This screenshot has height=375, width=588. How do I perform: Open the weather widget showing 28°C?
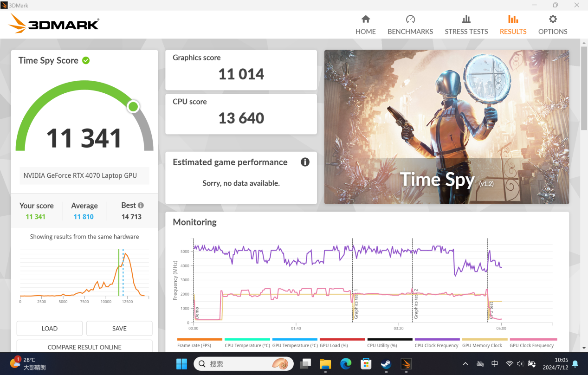29,364
